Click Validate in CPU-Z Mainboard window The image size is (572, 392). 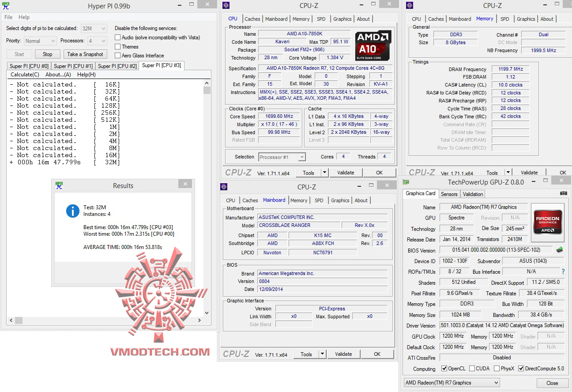(343, 354)
